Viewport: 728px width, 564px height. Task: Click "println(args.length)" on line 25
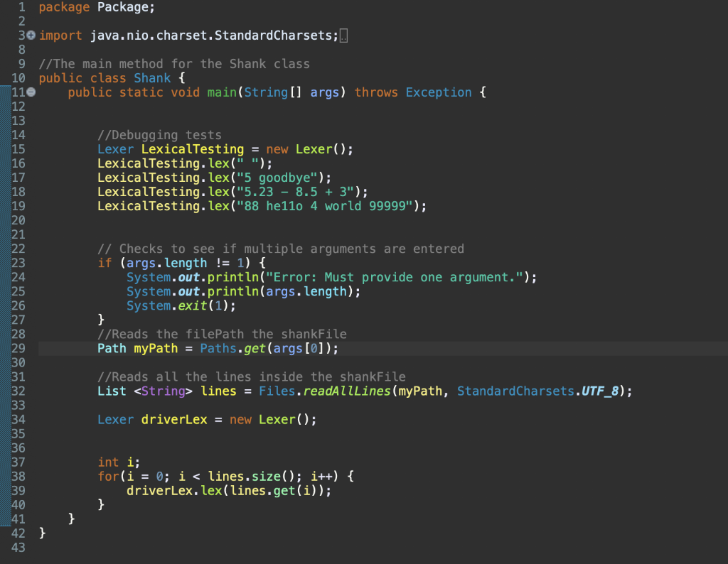280,292
